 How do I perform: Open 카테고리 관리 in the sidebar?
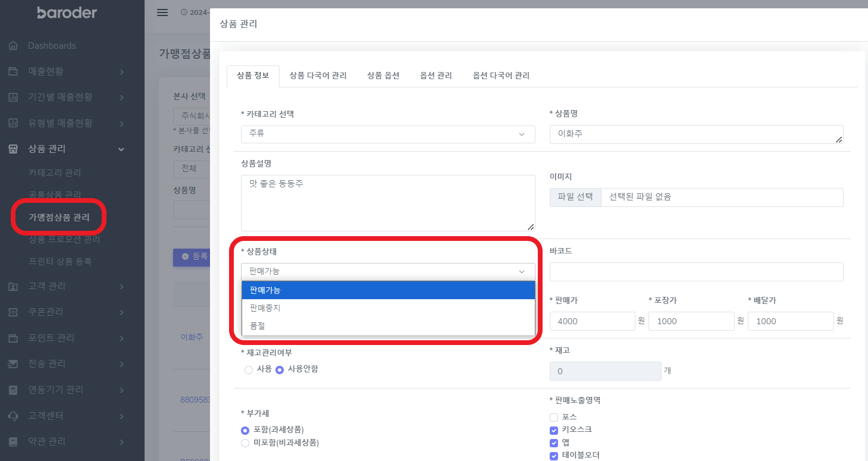click(x=55, y=173)
